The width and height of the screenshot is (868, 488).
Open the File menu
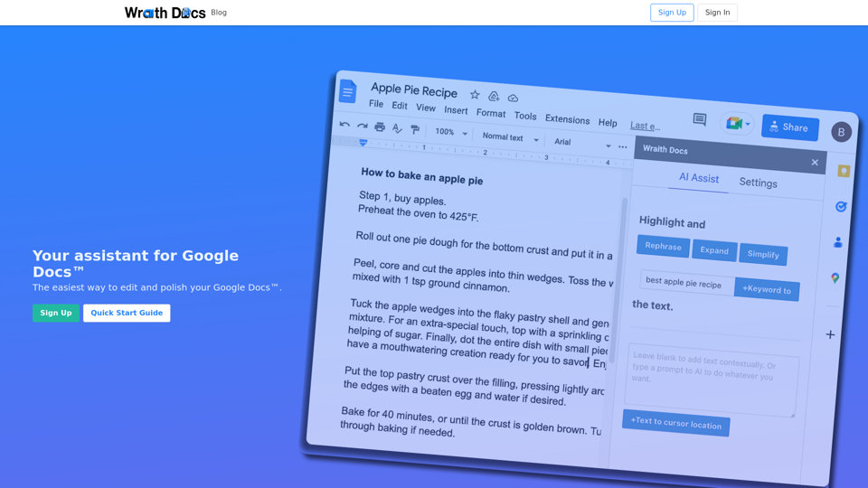[376, 103]
